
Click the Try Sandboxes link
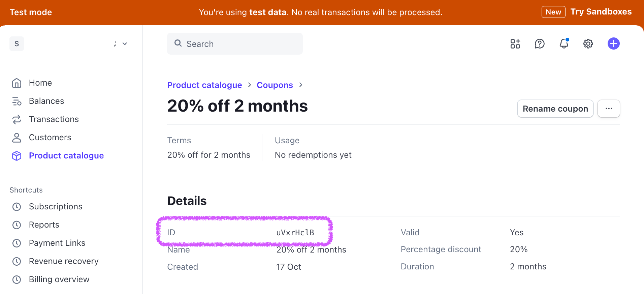point(601,12)
